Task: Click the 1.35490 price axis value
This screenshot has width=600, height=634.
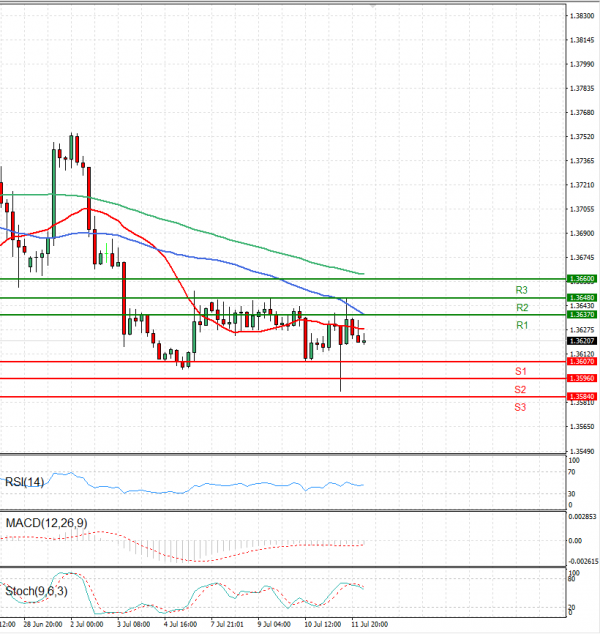Action: pos(582,451)
